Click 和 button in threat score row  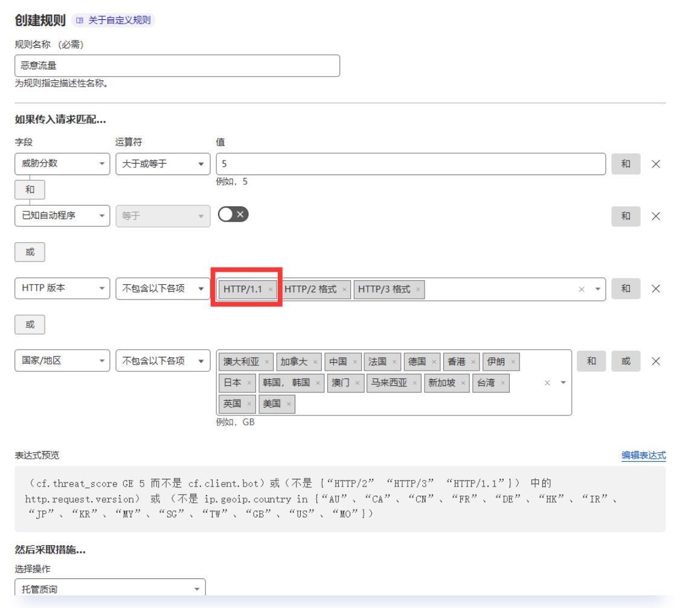tap(625, 164)
